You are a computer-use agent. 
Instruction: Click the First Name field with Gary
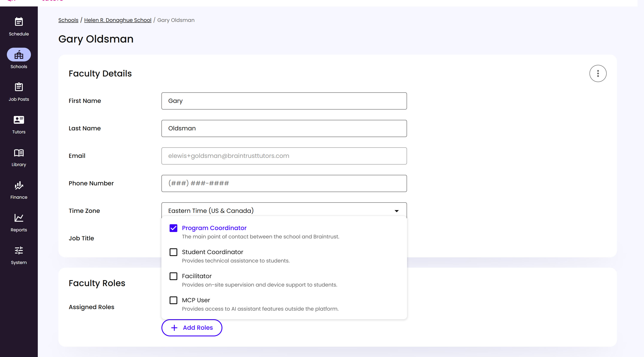pyautogui.click(x=284, y=101)
